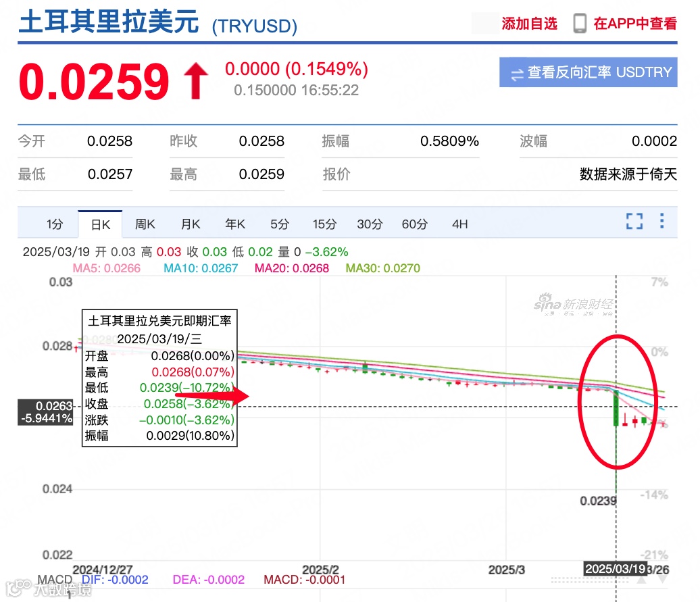Click the 2025/03/19 date marker on axis
This screenshot has height=602, width=700.
[x=615, y=568]
